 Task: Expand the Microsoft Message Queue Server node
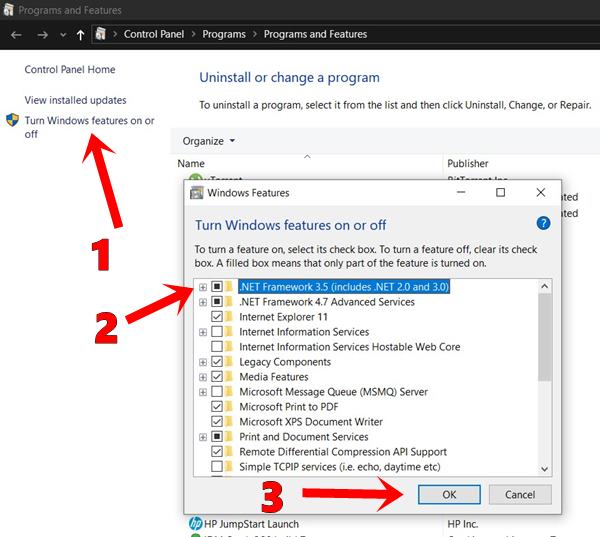point(203,392)
